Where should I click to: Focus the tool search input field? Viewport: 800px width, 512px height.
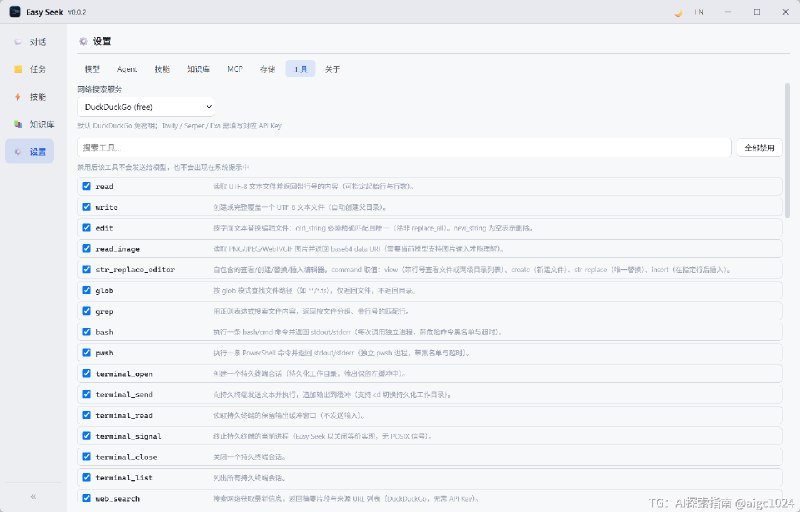[404, 147]
